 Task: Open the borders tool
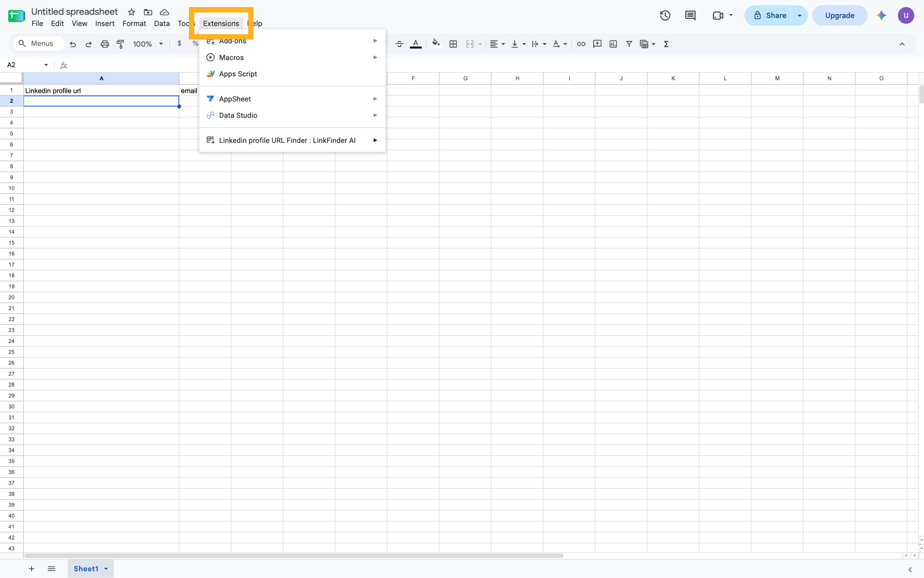tap(453, 44)
